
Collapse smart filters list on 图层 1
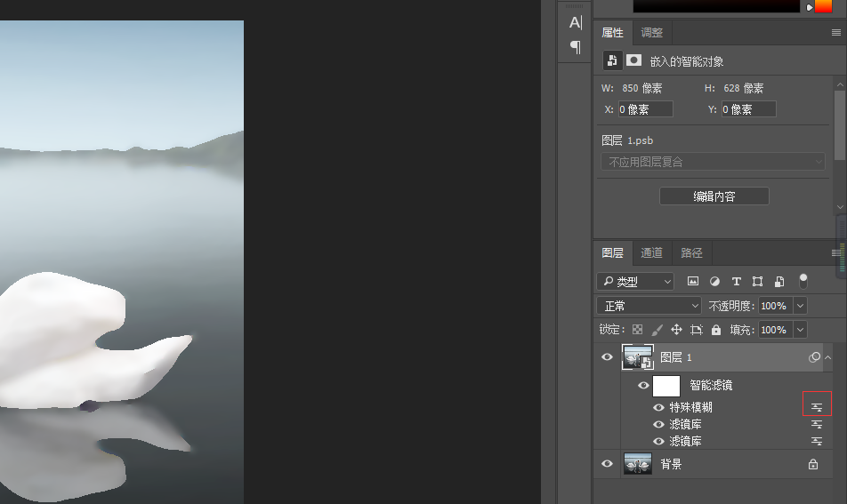tap(827, 357)
